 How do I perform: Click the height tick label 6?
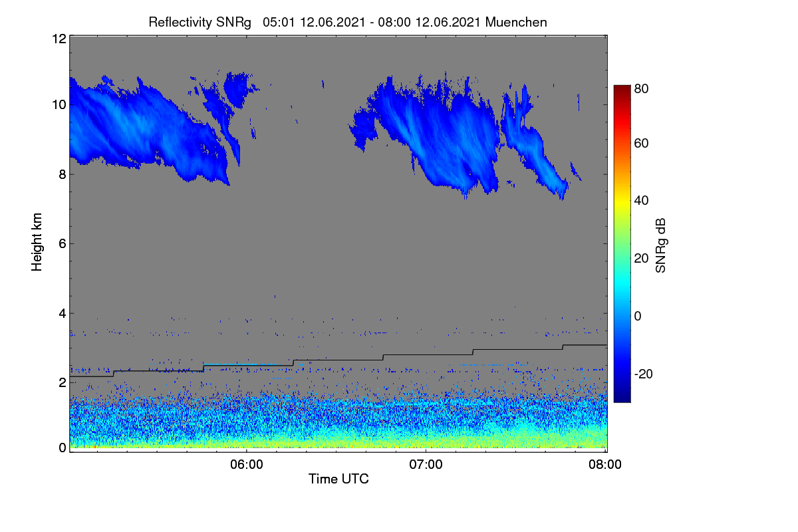tap(63, 243)
